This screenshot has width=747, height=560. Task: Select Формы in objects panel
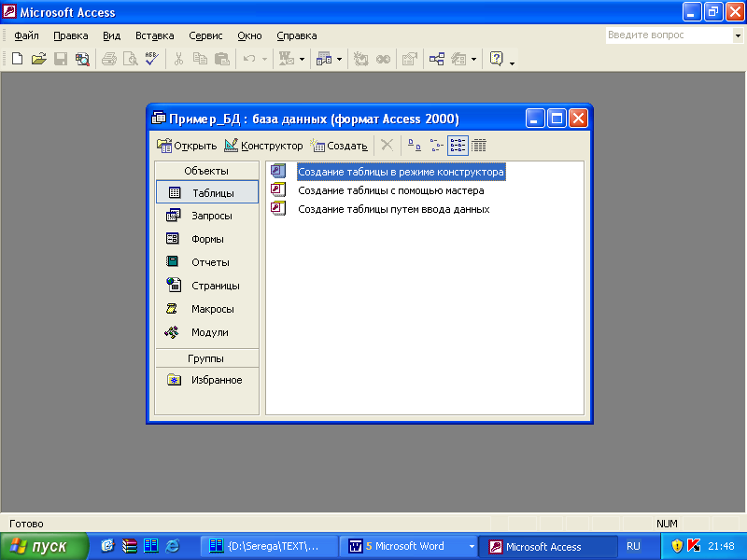(x=206, y=239)
